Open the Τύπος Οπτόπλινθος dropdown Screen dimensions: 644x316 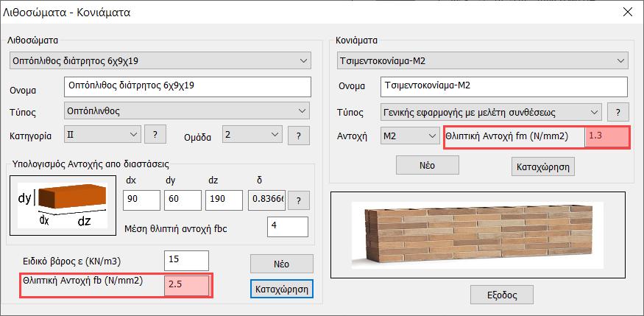click(x=187, y=110)
